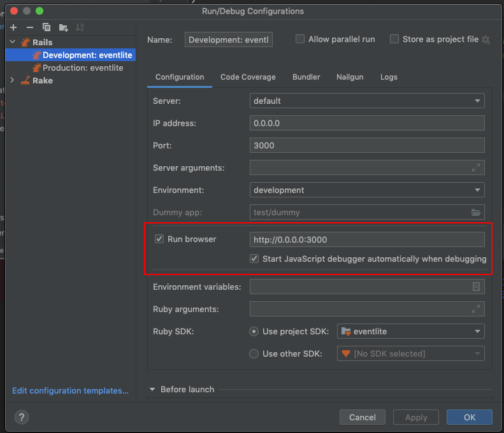Open the Nailgun tab
504x433 pixels.
pos(350,77)
